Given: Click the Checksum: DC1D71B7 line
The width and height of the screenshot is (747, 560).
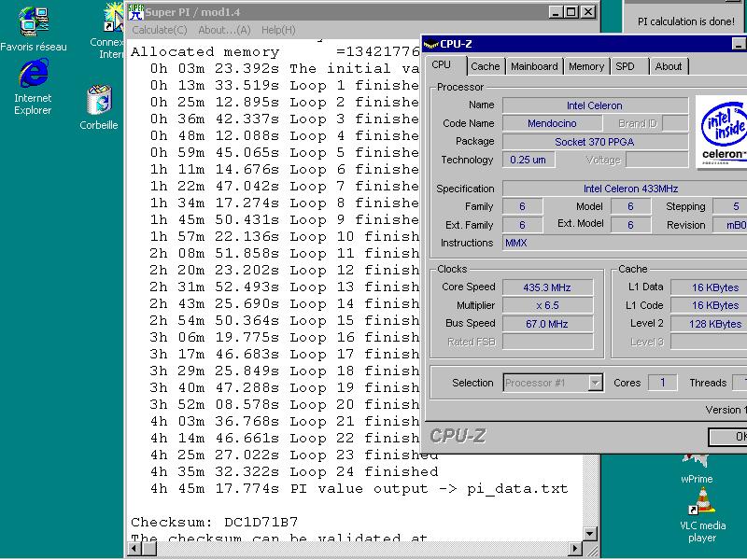Looking at the screenshot, I should point(215,522).
